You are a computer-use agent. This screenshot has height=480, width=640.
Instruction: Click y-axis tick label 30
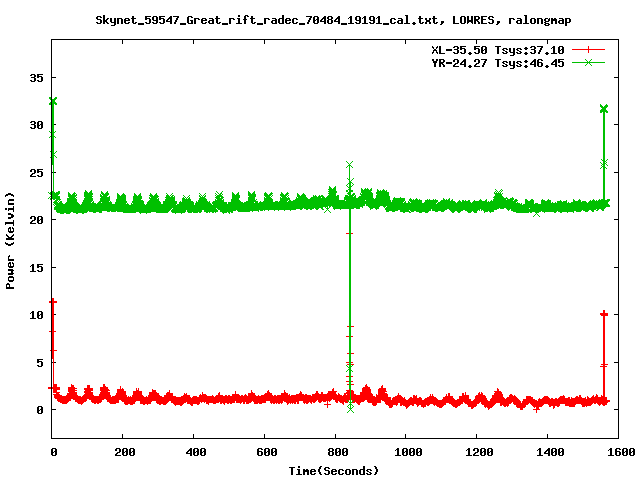point(36,125)
